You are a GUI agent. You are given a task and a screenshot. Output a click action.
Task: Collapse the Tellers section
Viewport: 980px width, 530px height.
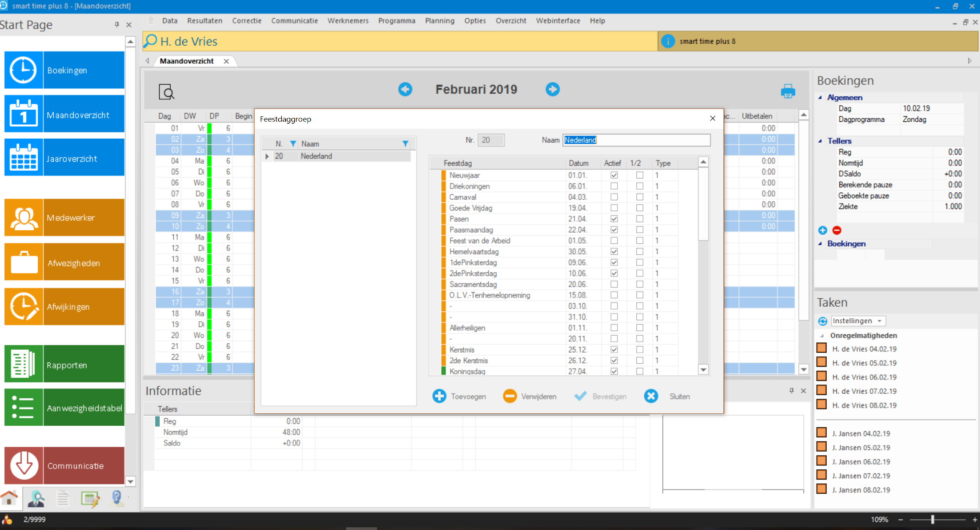click(x=820, y=141)
